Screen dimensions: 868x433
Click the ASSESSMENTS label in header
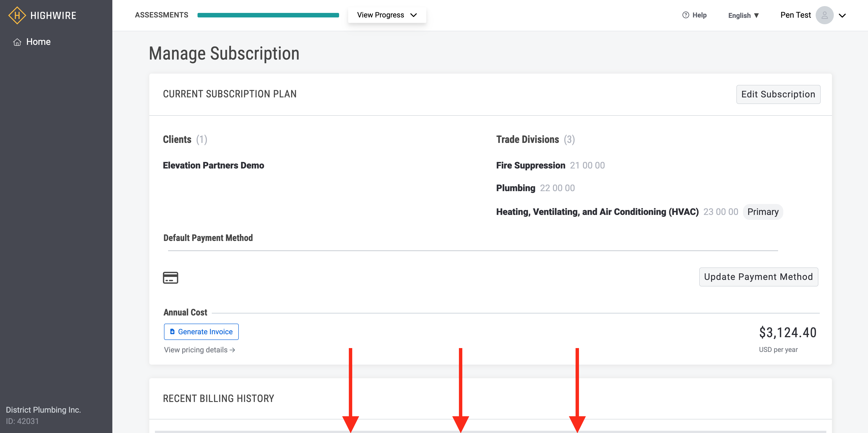click(162, 15)
